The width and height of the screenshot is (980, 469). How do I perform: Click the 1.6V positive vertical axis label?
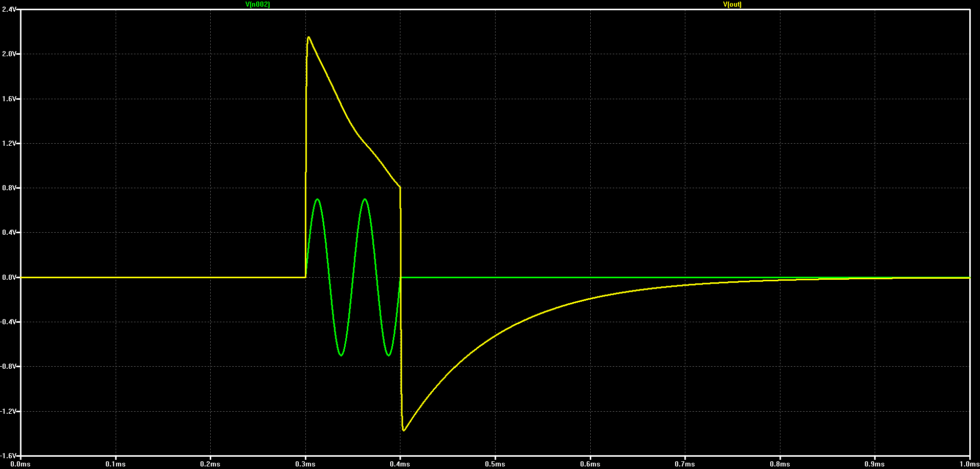(9, 99)
